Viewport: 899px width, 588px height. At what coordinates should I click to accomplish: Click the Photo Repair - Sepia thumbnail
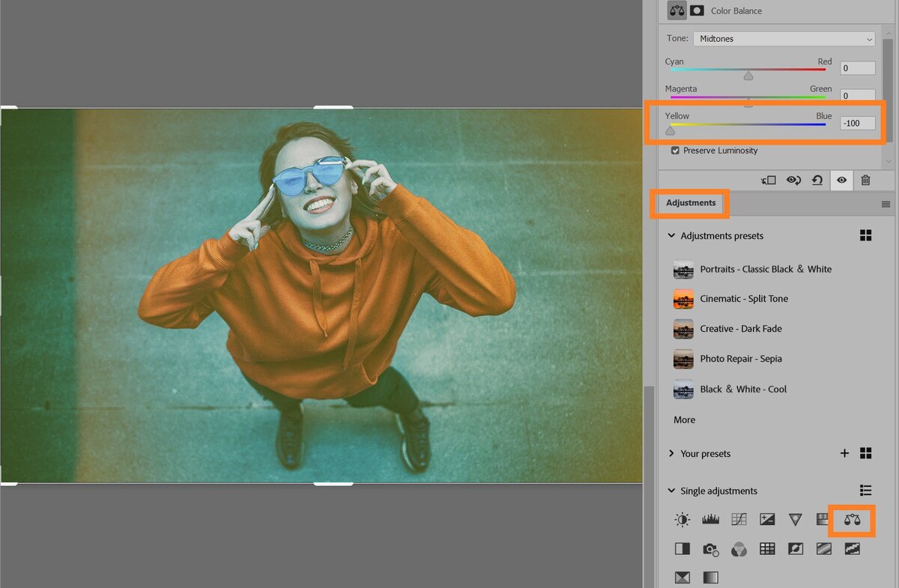click(683, 359)
